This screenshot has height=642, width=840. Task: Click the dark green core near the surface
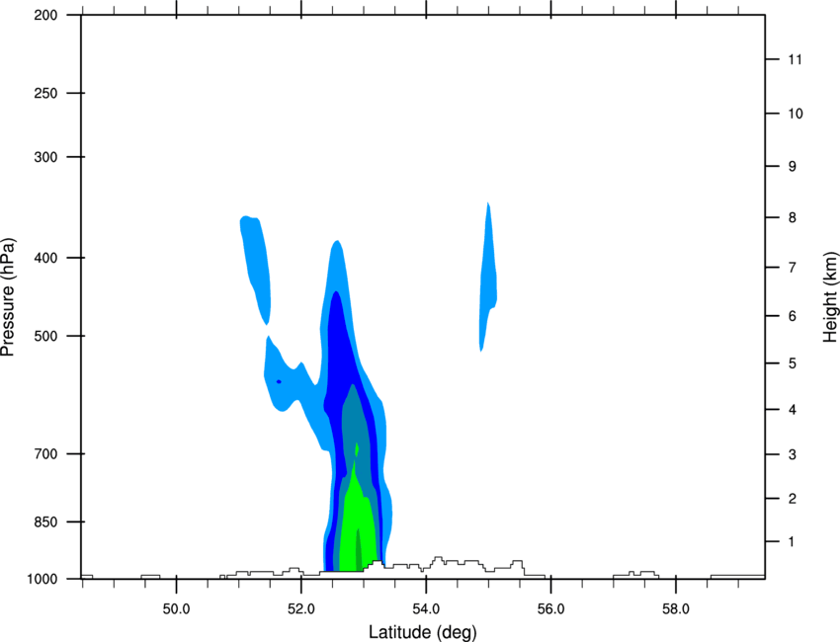pos(359,551)
